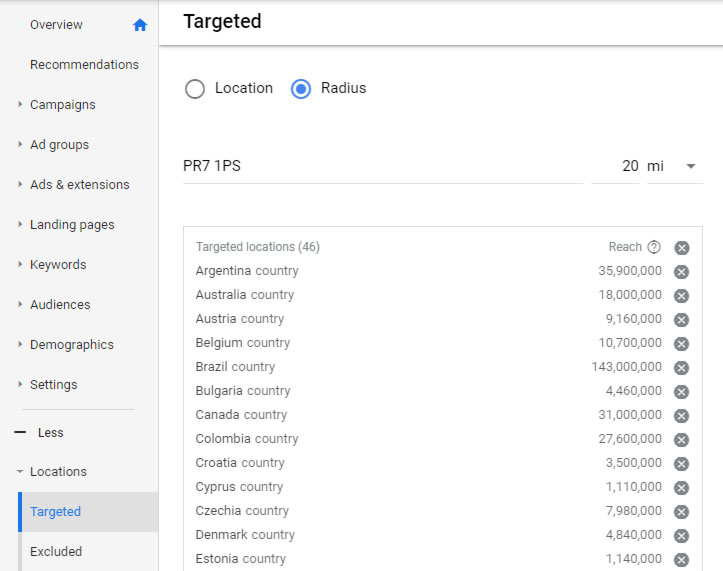Click the Reach help question mark icon

(x=654, y=247)
